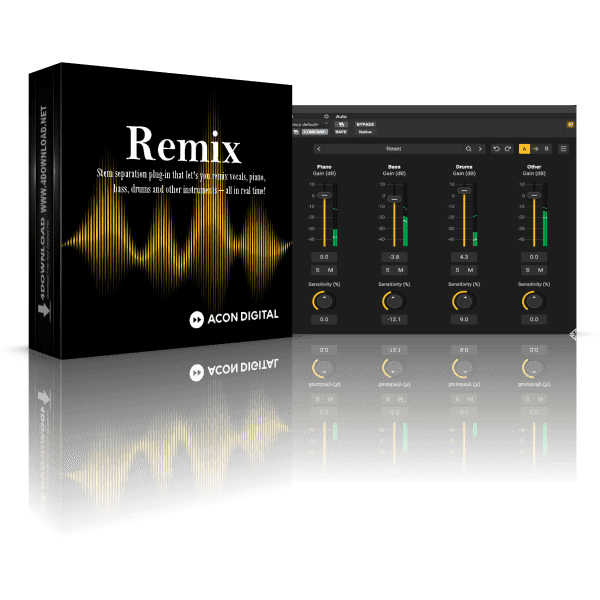600x600 pixels.
Task: Mute the Drums stem
Action: 471,270
